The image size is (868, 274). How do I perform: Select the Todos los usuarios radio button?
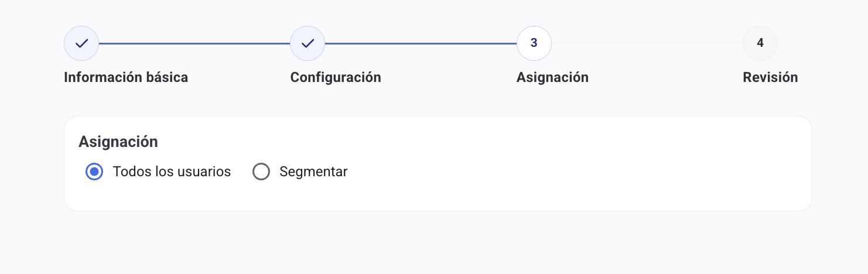point(94,172)
